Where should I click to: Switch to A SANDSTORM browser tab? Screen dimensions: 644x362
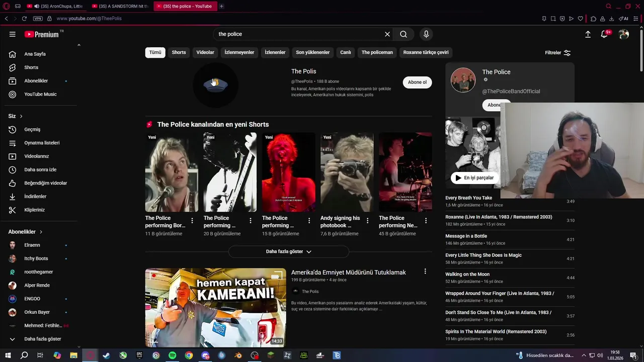121,6
